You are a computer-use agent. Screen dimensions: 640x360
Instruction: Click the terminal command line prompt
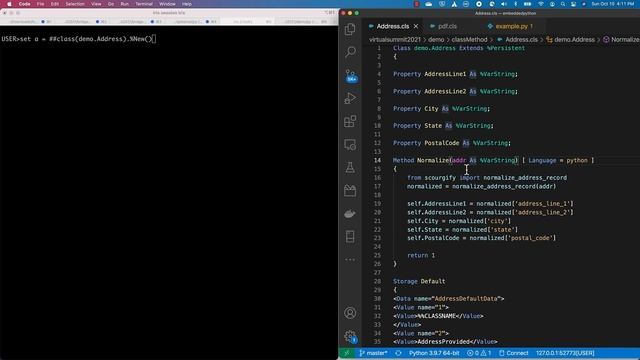click(79, 39)
